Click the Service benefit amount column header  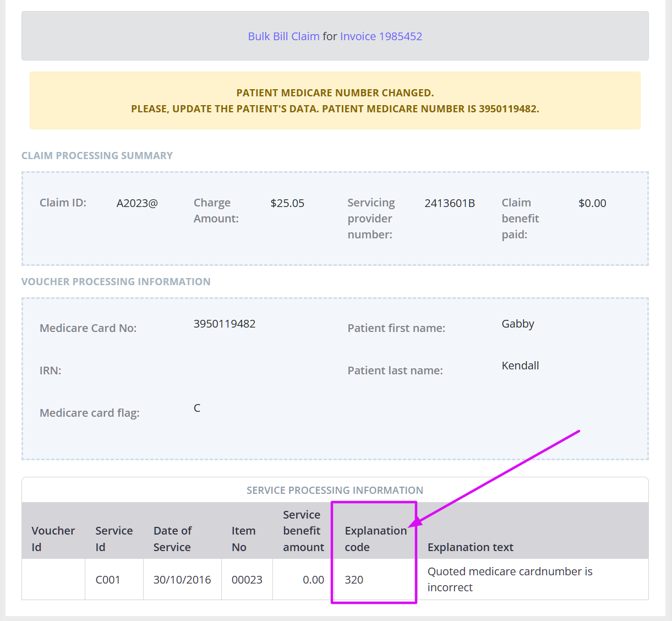click(303, 531)
